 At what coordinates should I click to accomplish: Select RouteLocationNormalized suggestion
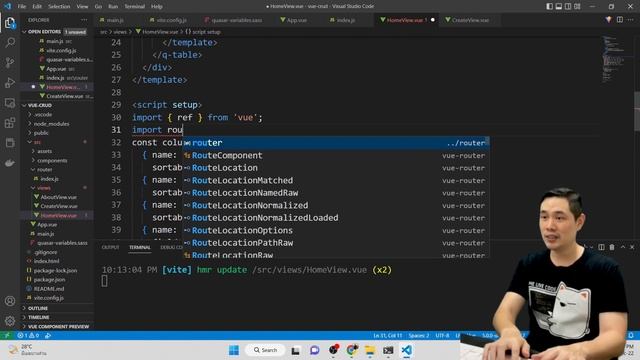pos(336,205)
